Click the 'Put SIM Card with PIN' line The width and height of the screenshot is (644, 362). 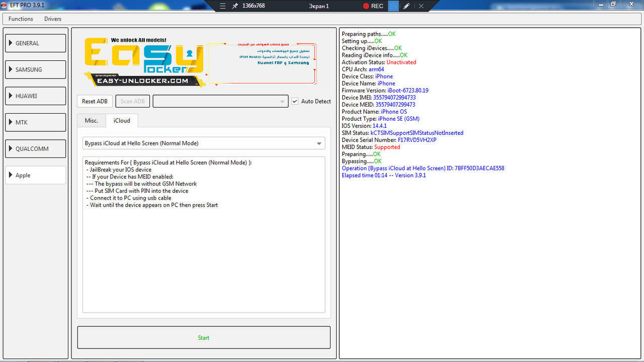point(136,191)
